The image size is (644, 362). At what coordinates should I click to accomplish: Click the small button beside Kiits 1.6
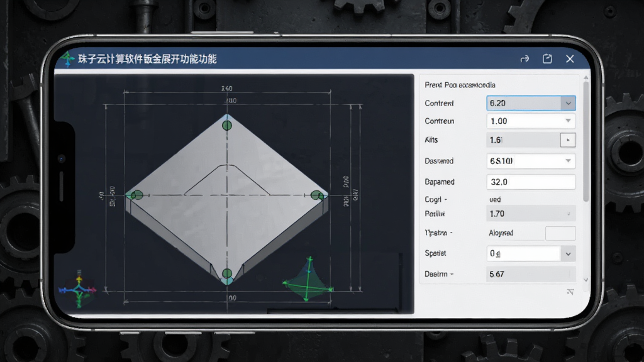tap(568, 140)
